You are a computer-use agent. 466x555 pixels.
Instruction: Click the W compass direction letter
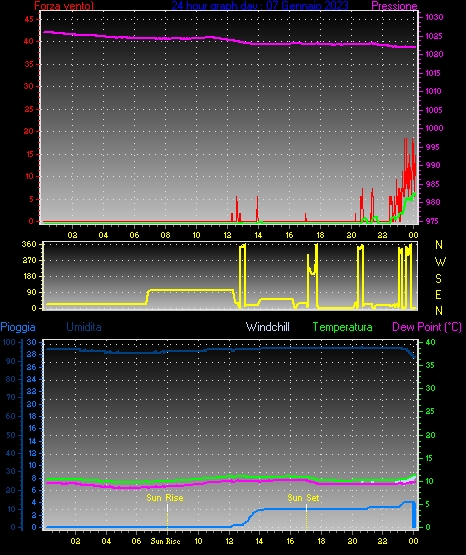(x=440, y=262)
